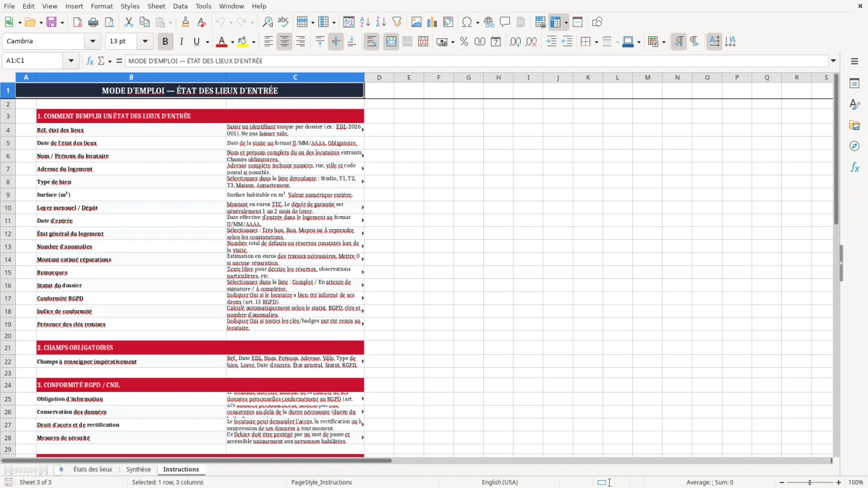Toggle Underline formatting
The height and width of the screenshot is (488, 868).
pos(197,42)
